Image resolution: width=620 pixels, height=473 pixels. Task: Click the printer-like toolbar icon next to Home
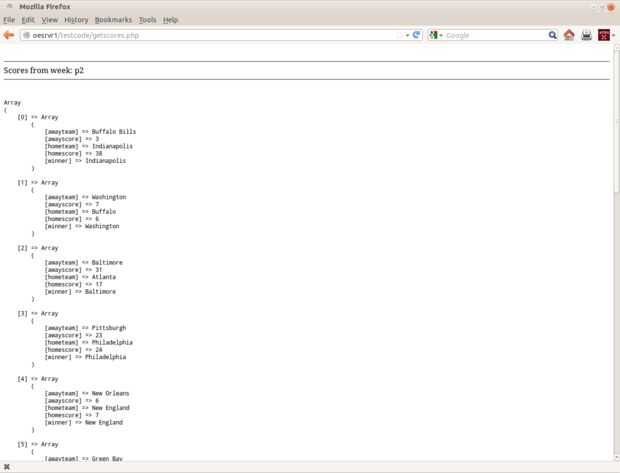coord(586,35)
